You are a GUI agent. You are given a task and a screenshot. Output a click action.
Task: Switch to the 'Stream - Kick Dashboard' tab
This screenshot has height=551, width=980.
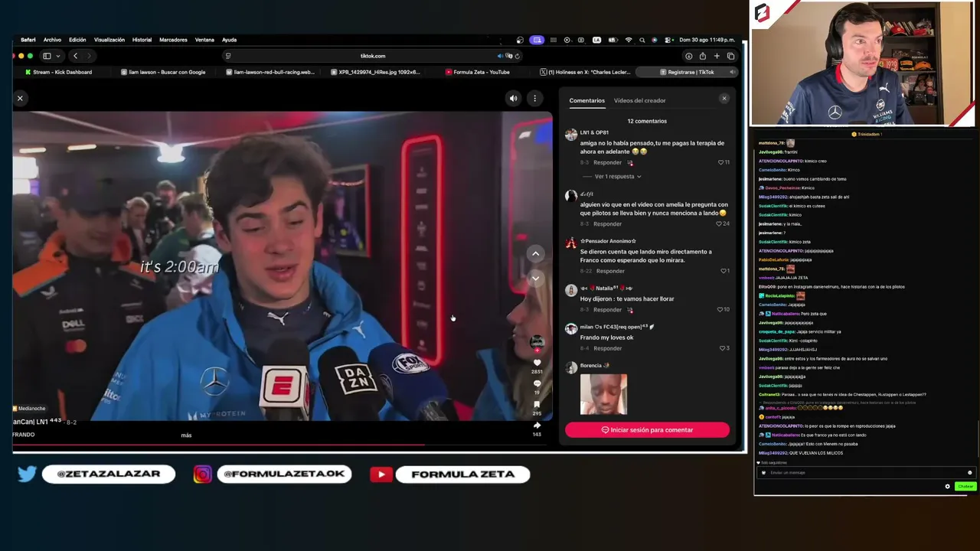click(59, 72)
